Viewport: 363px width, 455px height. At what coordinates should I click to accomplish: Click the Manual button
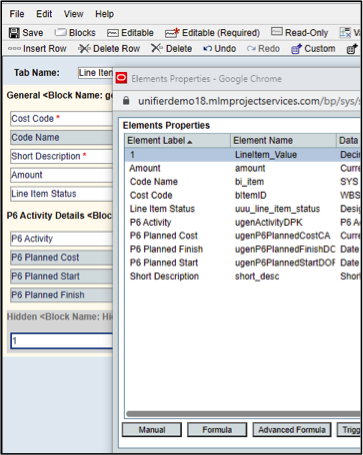coord(152,430)
